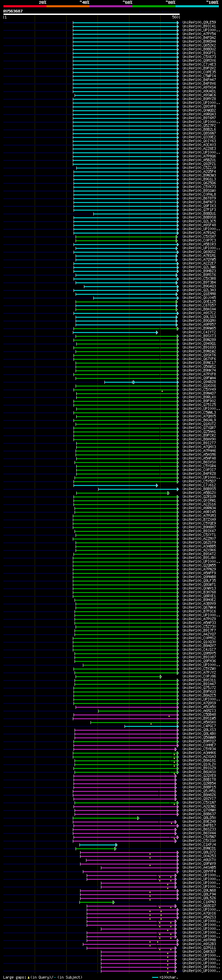Viewport: 222px width, 980px height.
Task: Open hit UniRef100_B9GPT1
Action: 199,53
